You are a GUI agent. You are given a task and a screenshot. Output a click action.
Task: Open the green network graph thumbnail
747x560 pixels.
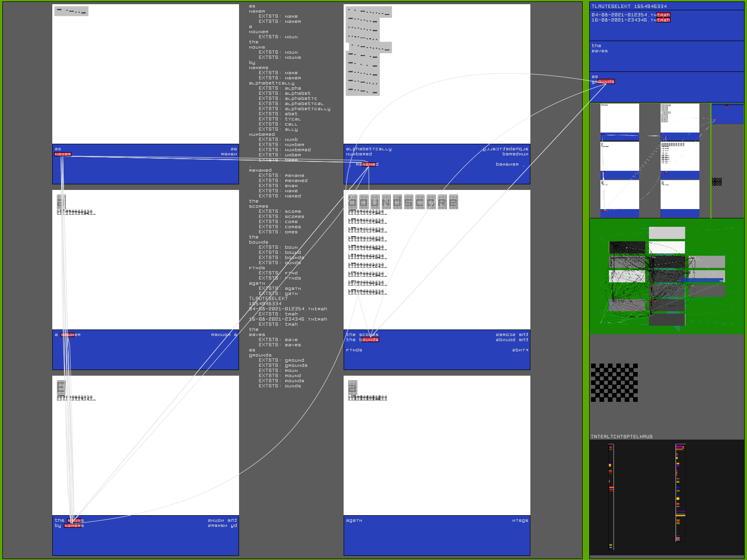tap(666, 276)
